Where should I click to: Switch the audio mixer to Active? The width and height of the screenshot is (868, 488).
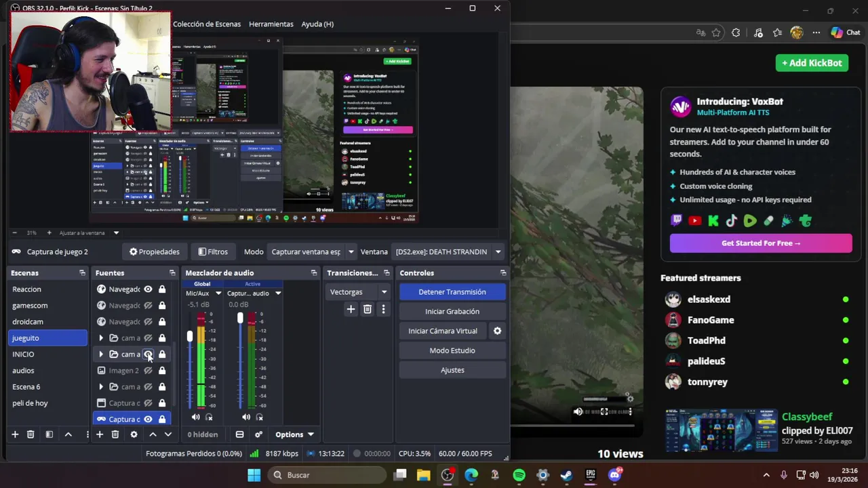coord(252,284)
